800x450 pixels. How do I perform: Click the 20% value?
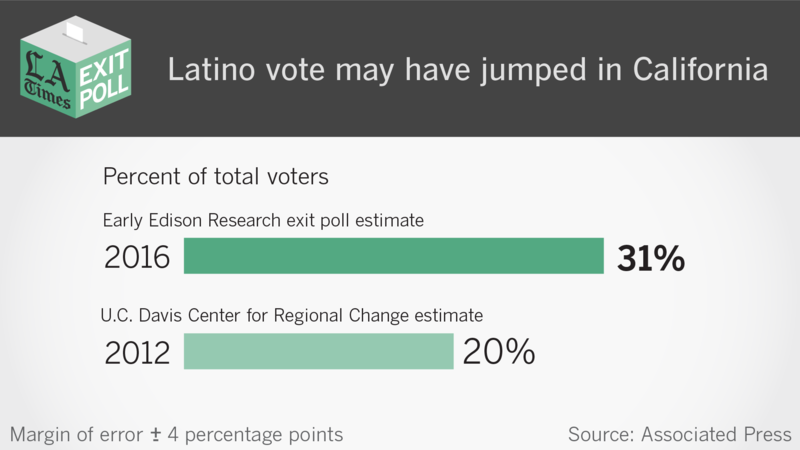coord(497,352)
